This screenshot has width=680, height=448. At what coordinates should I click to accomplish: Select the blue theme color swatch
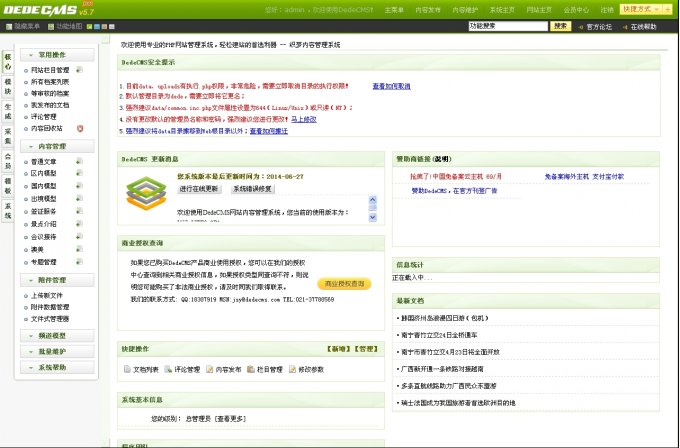pos(97,27)
